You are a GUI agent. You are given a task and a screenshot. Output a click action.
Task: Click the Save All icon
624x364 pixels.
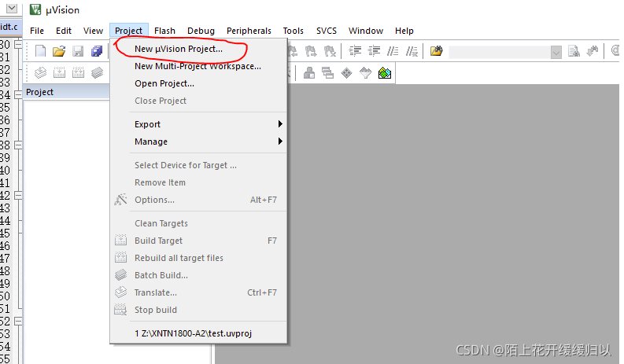tap(97, 51)
